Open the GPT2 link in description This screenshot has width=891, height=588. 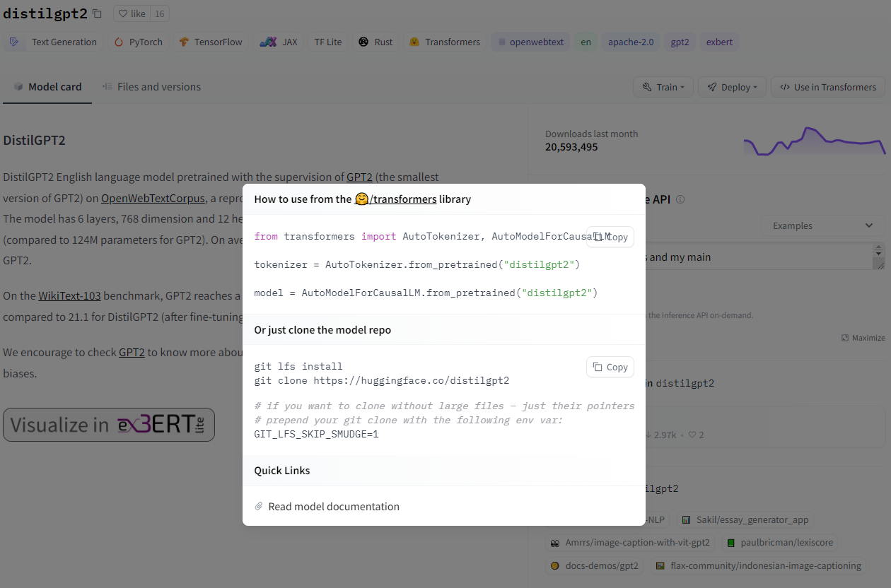359,177
